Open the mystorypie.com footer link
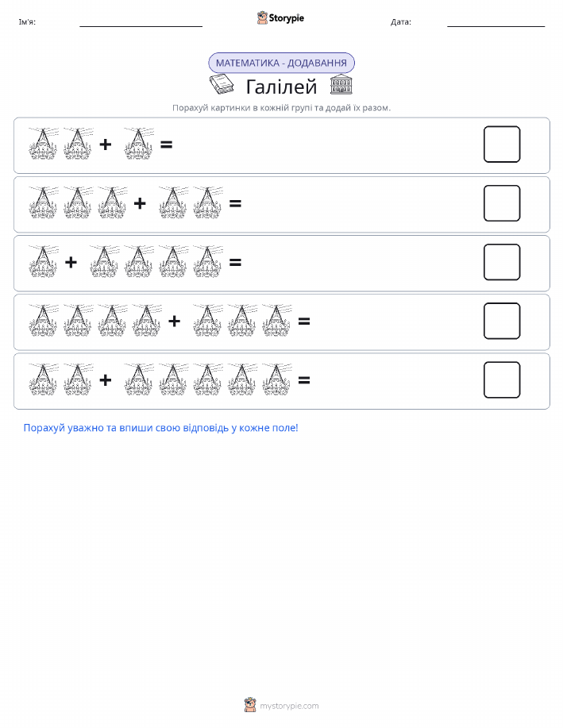 (x=289, y=706)
